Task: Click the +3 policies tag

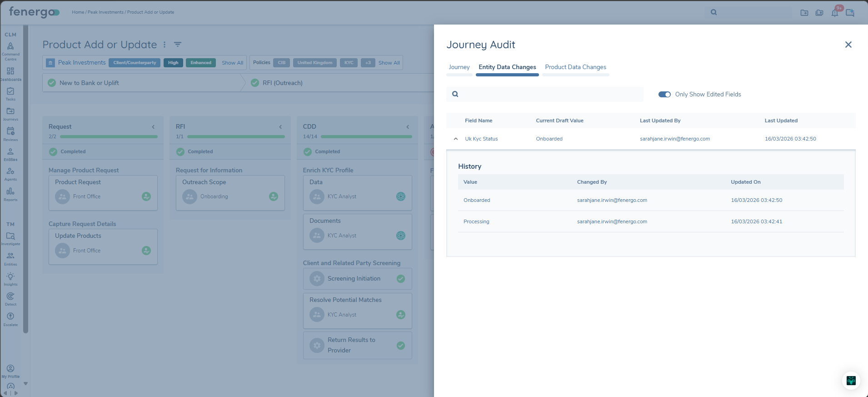Action: pos(368,63)
